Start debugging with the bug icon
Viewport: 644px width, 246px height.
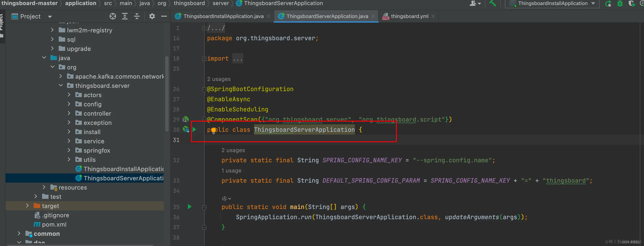pos(620,3)
